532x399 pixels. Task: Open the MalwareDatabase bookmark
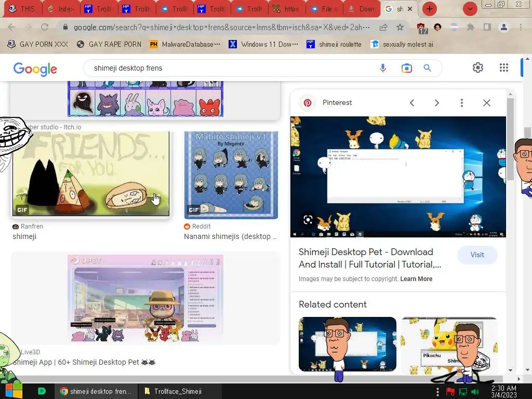coord(185,44)
